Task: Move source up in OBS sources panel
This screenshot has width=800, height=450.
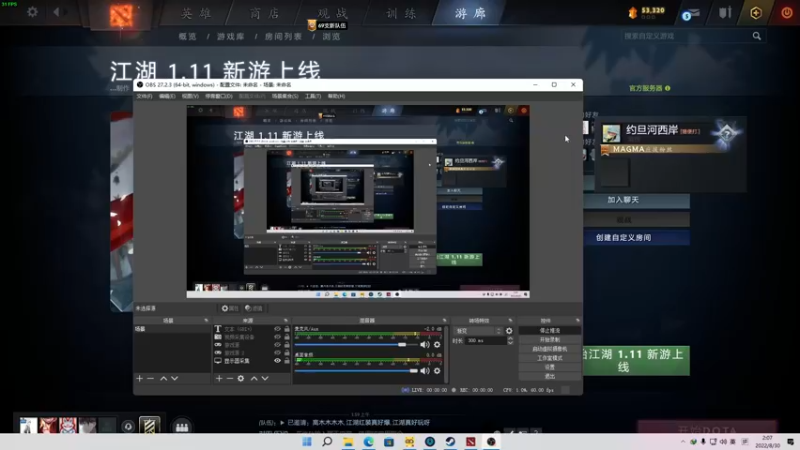Action: 254,379
